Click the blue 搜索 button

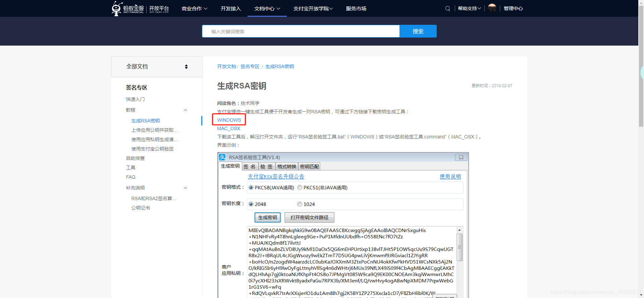pos(418,31)
